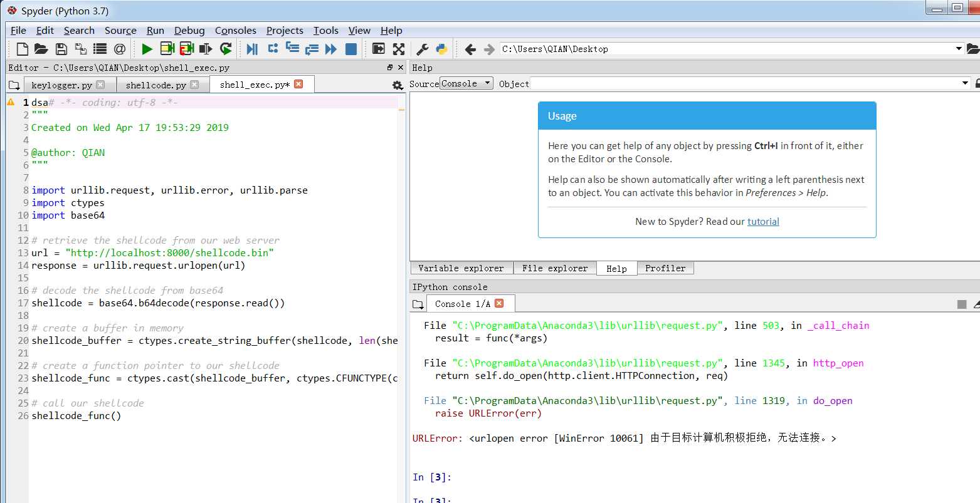The width and height of the screenshot is (980, 503).
Task: Open the file list toolbar icon
Action: pyautogui.click(x=100, y=49)
